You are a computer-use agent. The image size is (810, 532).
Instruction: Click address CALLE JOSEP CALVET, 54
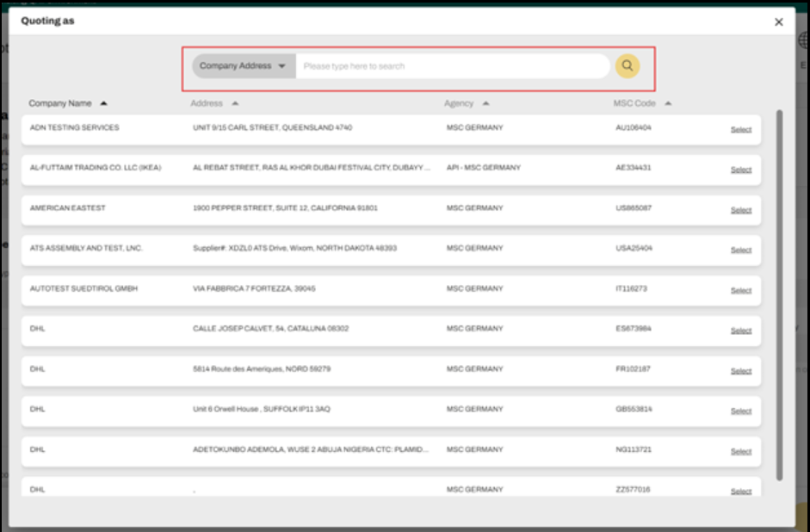[x=270, y=329]
